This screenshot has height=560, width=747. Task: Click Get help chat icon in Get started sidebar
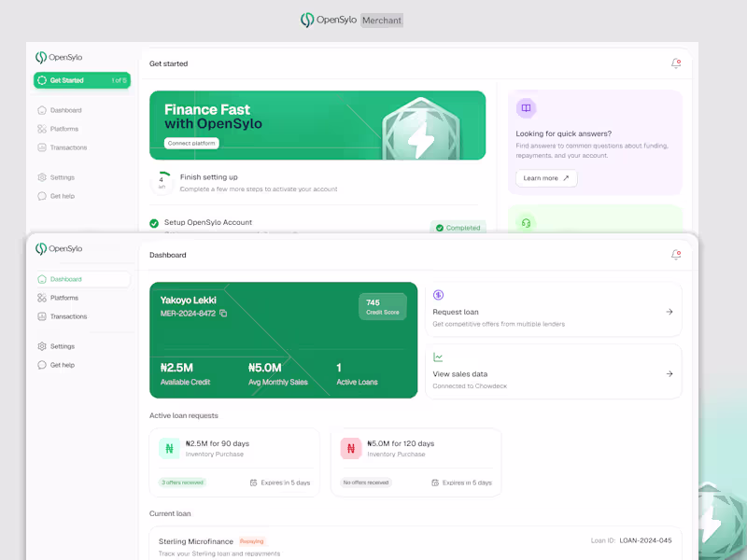click(x=42, y=196)
